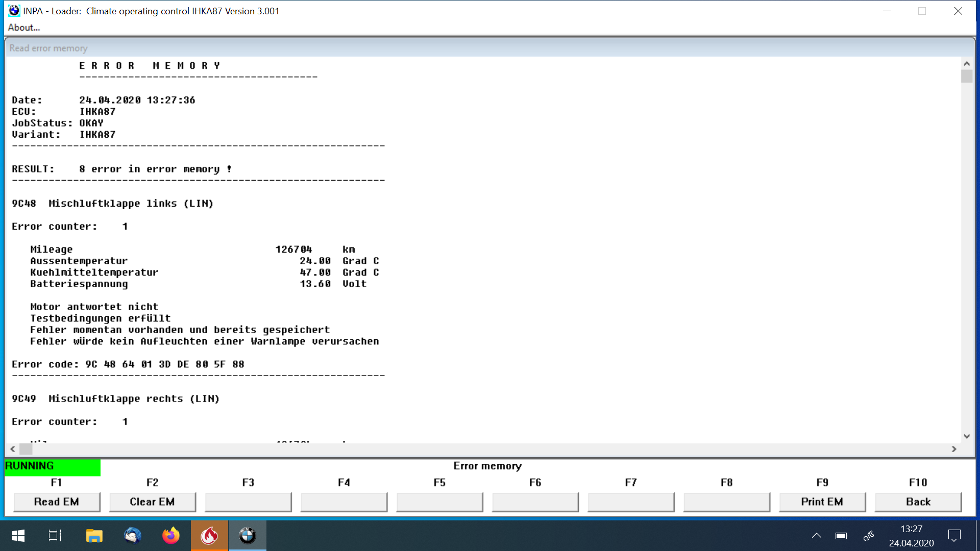The width and height of the screenshot is (980, 551).
Task: Switch to the flame app on taskbar
Action: (209, 536)
